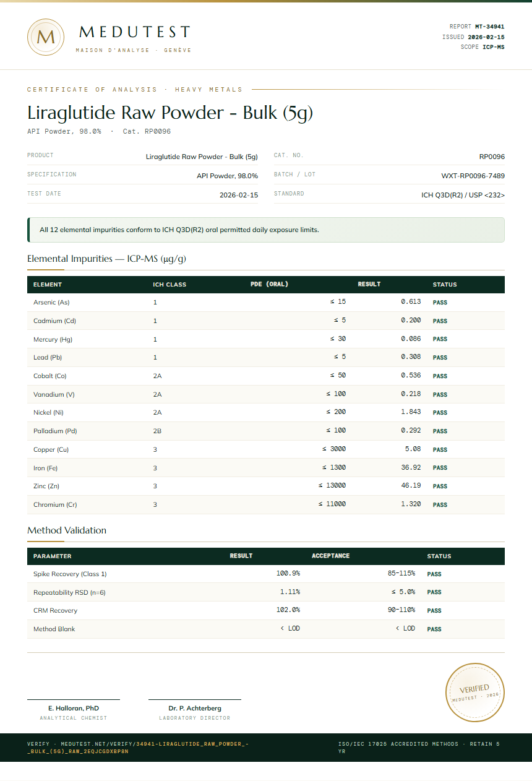This screenshot has width=532, height=781.
Task: Open the Medutest verification URL in the footer
Action: tap(138, 748)
